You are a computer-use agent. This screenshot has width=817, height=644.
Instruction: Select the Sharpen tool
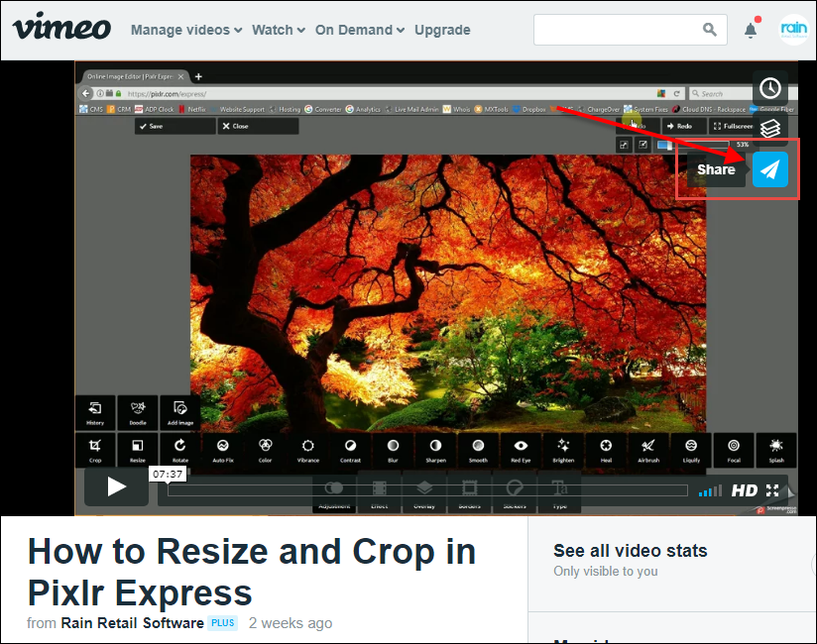[x=435, y=451]
